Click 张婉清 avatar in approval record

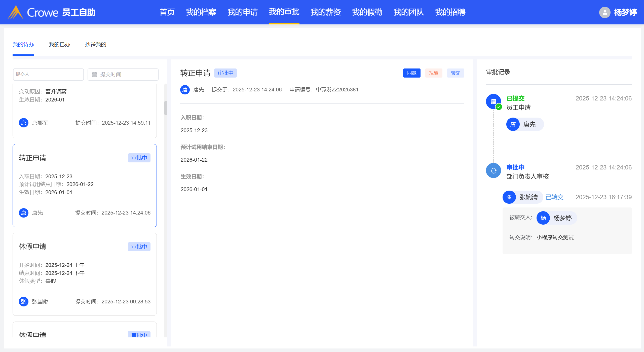509,197
